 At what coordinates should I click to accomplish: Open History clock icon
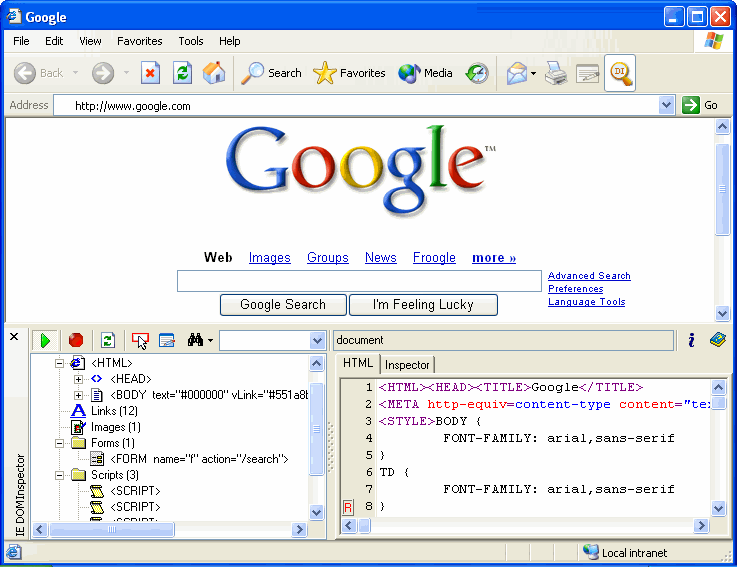tap(477, 73)
